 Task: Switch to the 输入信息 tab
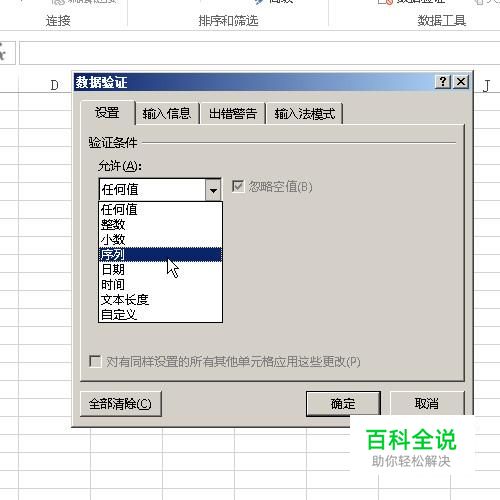167,114
